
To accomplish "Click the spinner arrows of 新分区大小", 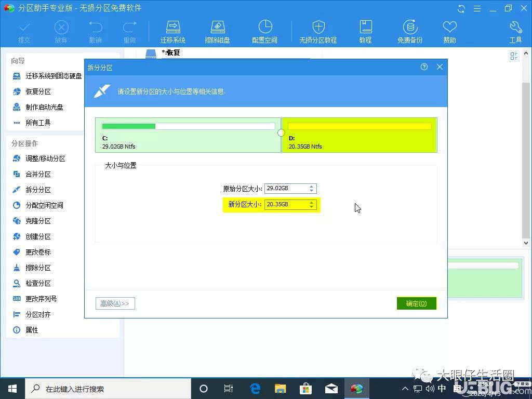I will click(312, 205).
